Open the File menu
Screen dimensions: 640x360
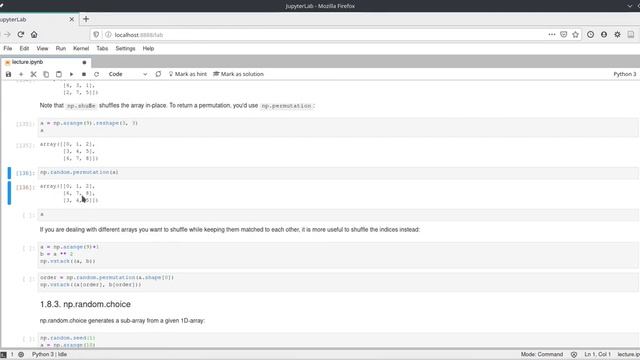coord(8,49)
